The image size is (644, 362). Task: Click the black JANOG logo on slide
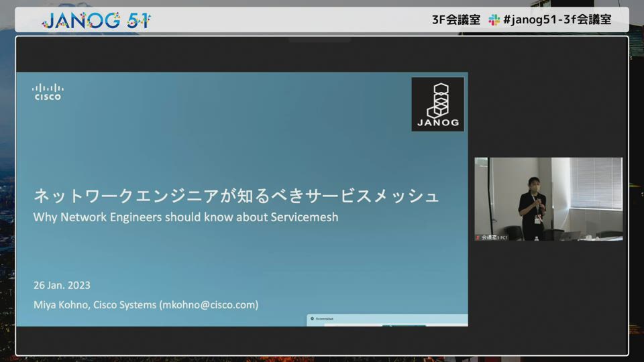437,104
